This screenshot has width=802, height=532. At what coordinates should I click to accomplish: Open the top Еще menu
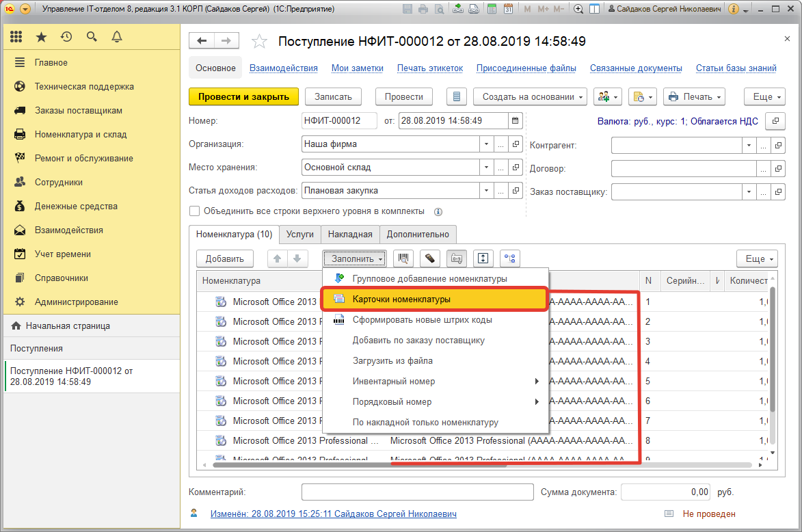(764, 96)
